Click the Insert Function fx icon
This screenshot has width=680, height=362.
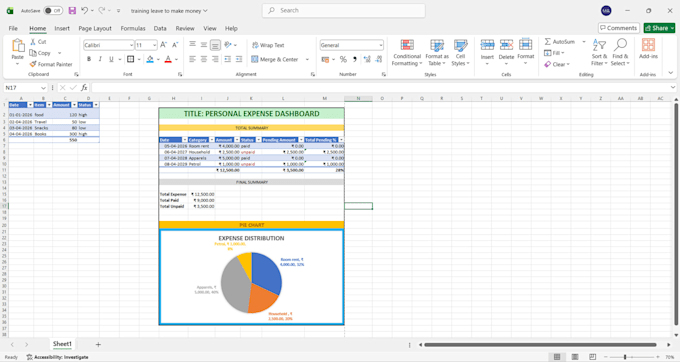point(84,88)
